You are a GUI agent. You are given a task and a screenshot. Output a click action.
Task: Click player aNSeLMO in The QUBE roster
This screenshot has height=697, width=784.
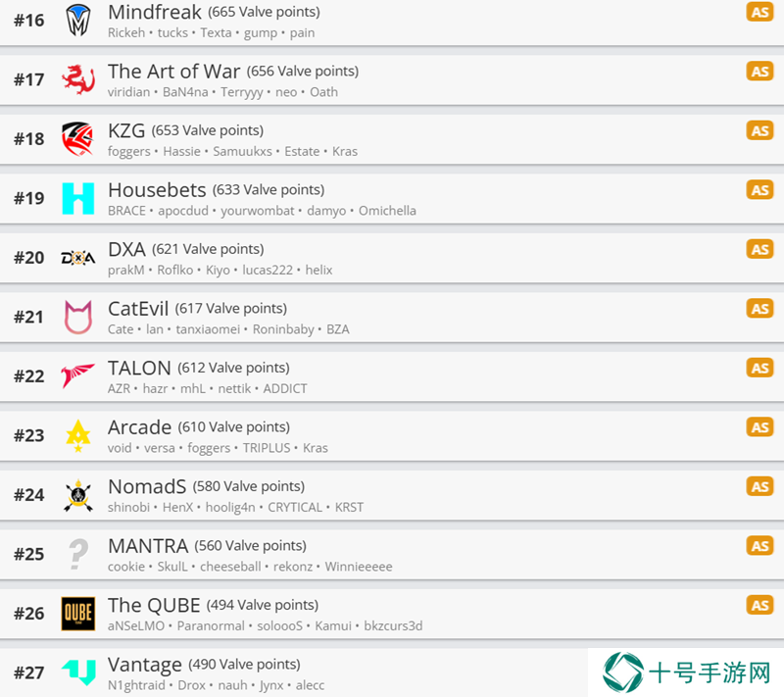[136, 626]
